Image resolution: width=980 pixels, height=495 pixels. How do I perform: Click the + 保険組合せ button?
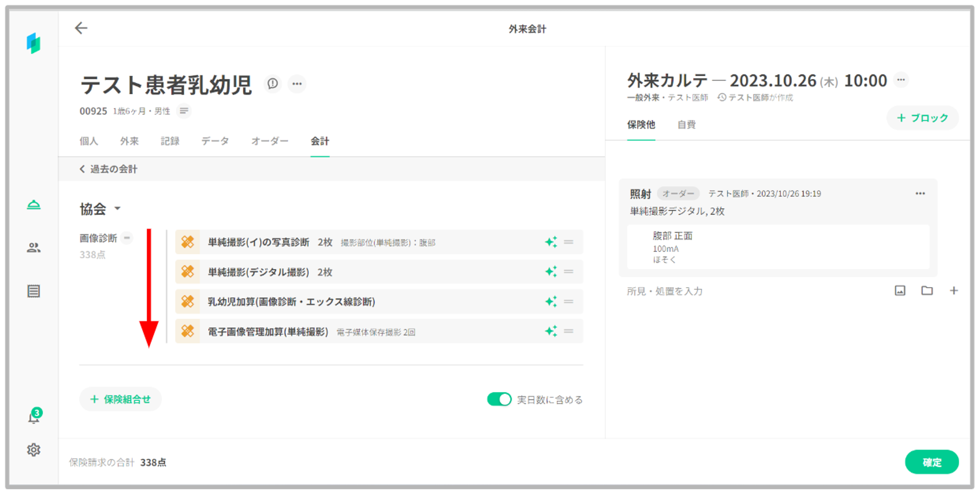121,399
